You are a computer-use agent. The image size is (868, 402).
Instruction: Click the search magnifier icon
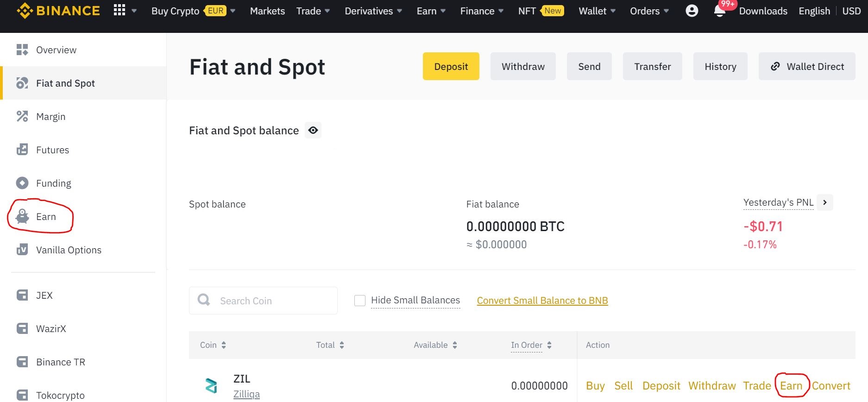204,300
